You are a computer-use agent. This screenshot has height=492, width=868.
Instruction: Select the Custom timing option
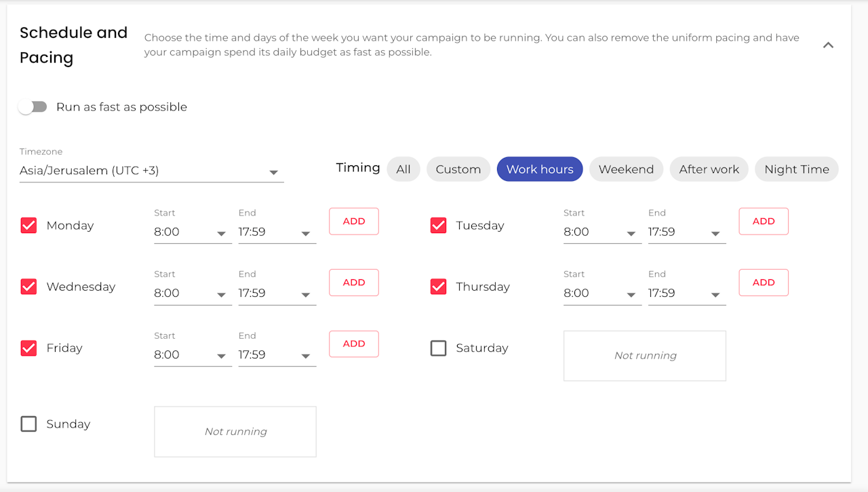pos(458,169)
